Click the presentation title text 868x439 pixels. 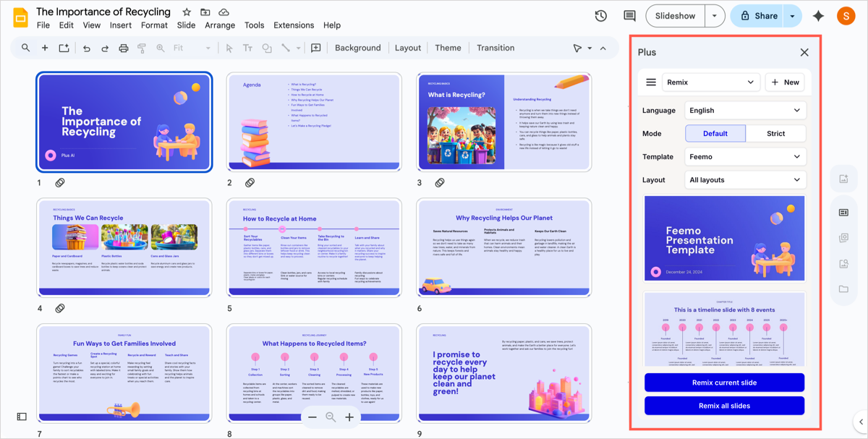coord(103,12)
